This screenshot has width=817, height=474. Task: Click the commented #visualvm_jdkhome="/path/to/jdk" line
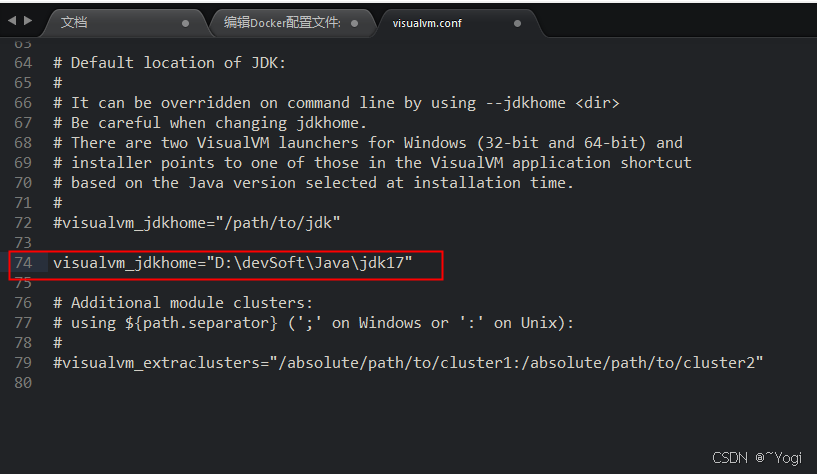point(197,223)
